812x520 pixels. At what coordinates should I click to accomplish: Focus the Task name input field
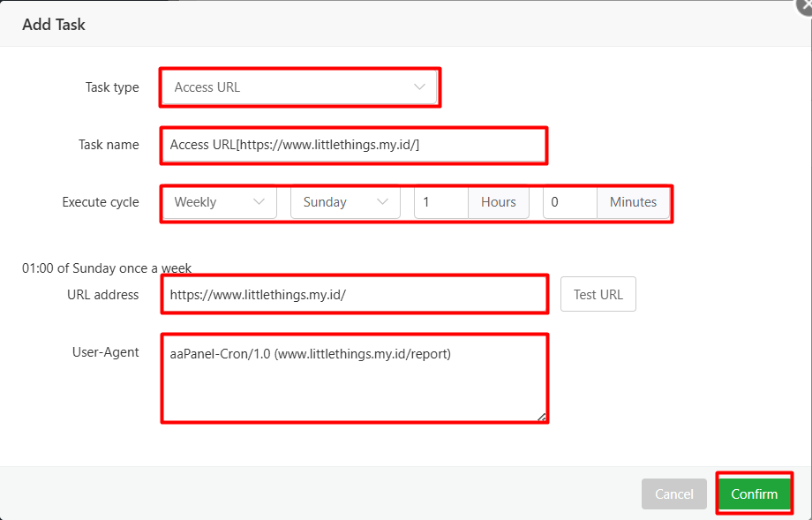[x=353, y=145]
